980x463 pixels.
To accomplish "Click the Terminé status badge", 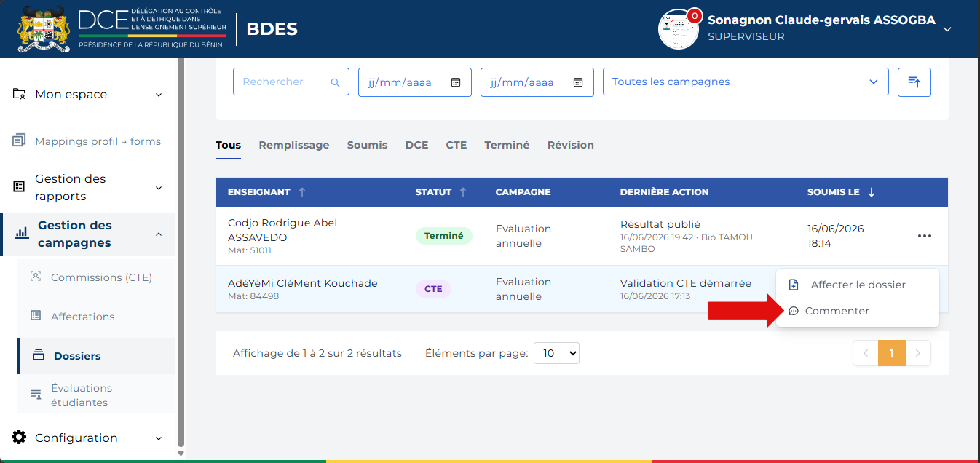I will (444, 236).
